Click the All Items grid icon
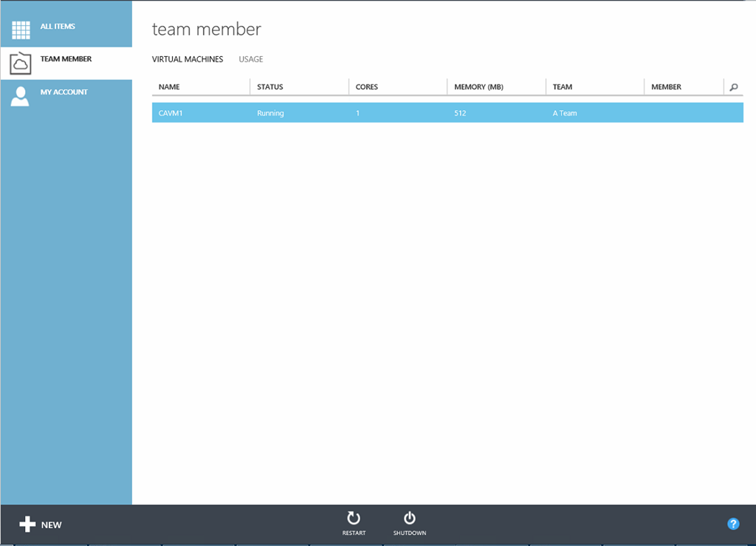This screenshot has height=546, width=756. point(21,30)
